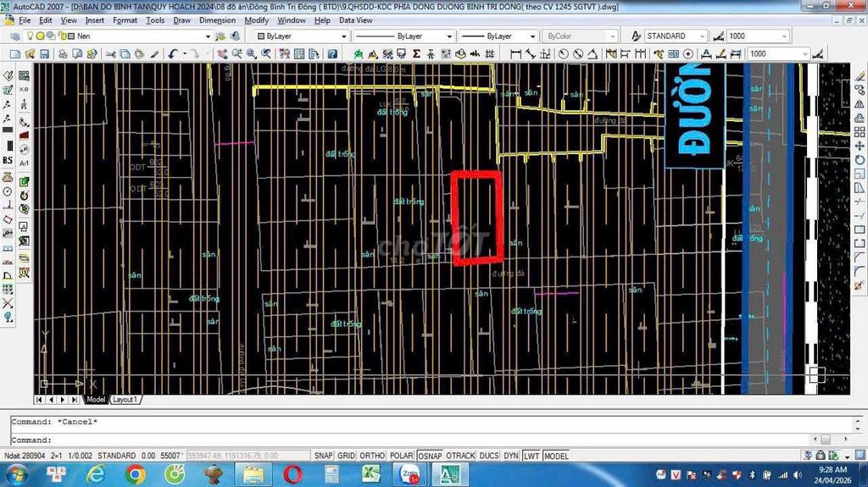
Task: Click the X.0 tool in left toolbar
Action: (24, 89)
